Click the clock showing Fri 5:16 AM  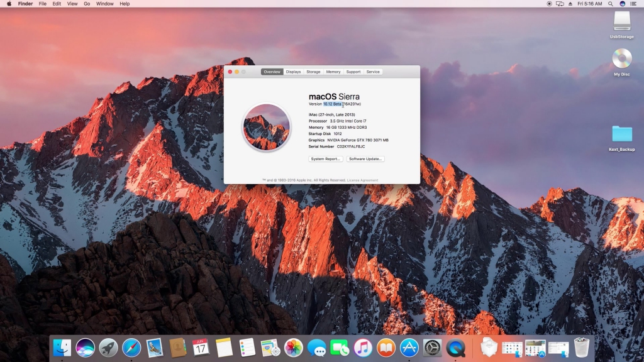coord(590,4)
